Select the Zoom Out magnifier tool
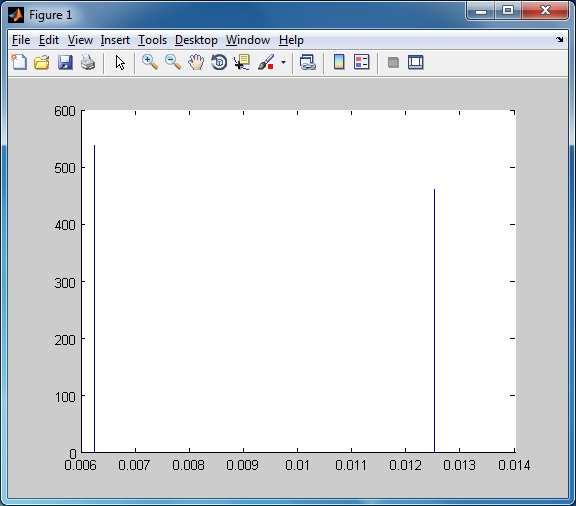 coord(173,62)
